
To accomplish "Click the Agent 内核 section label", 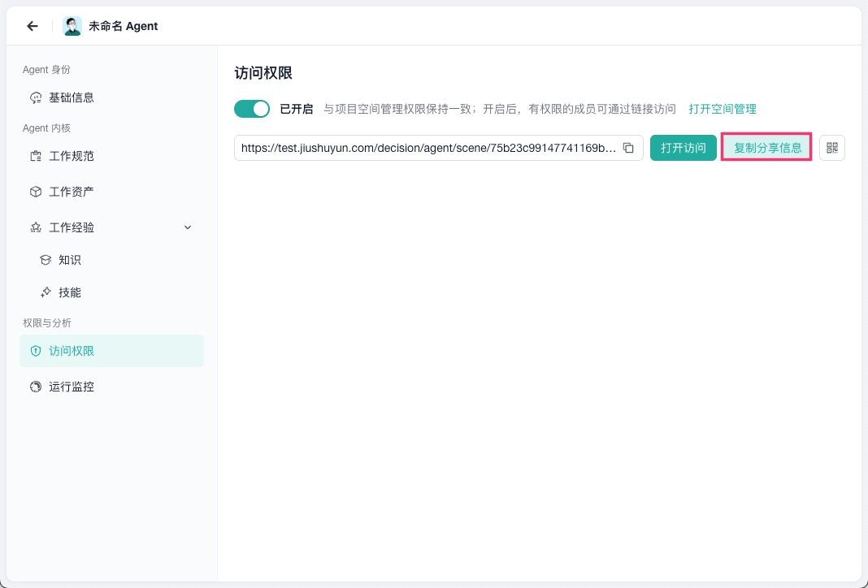I will (46, 128).
